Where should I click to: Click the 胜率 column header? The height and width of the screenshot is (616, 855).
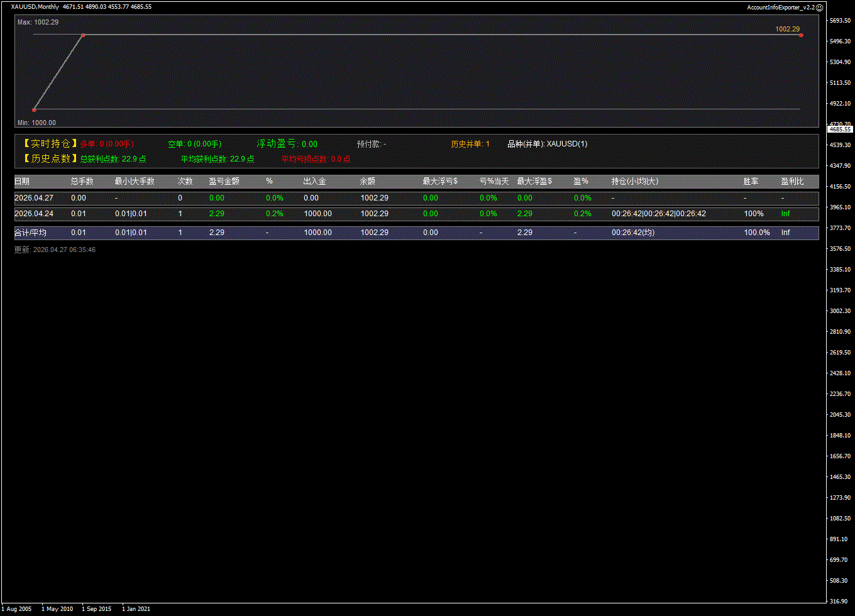[x=751, y=182]
